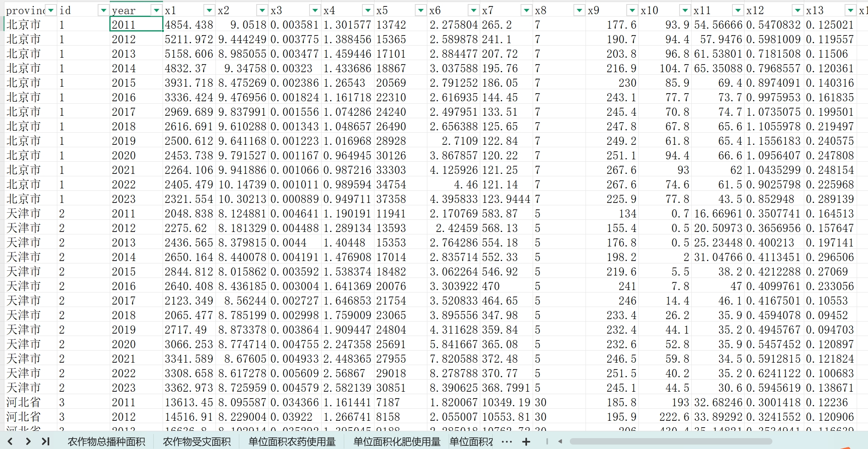Show more sheet tabs via ellipsis

pyautogui.click(x=507, y=442)
